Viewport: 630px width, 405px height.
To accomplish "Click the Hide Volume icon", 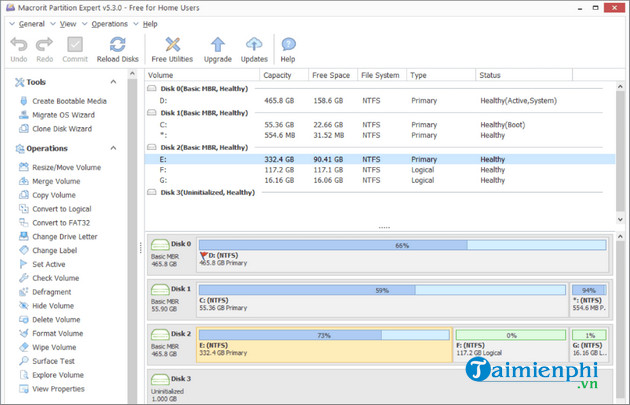I will click(24, 305).
